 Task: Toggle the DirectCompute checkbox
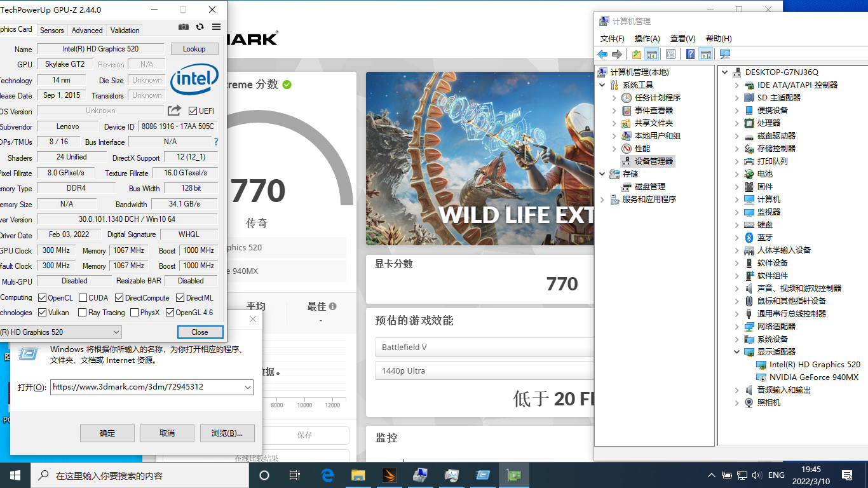point(119,297)
